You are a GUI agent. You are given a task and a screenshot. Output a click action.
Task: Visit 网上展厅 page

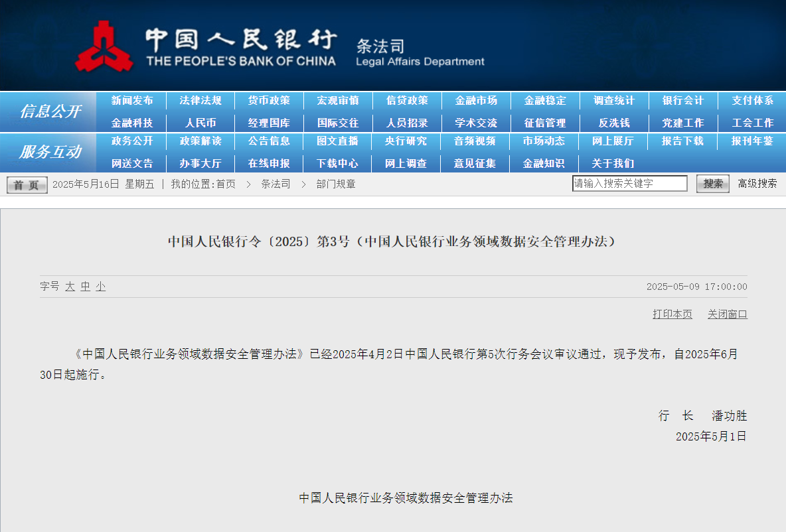pos(613,141)
